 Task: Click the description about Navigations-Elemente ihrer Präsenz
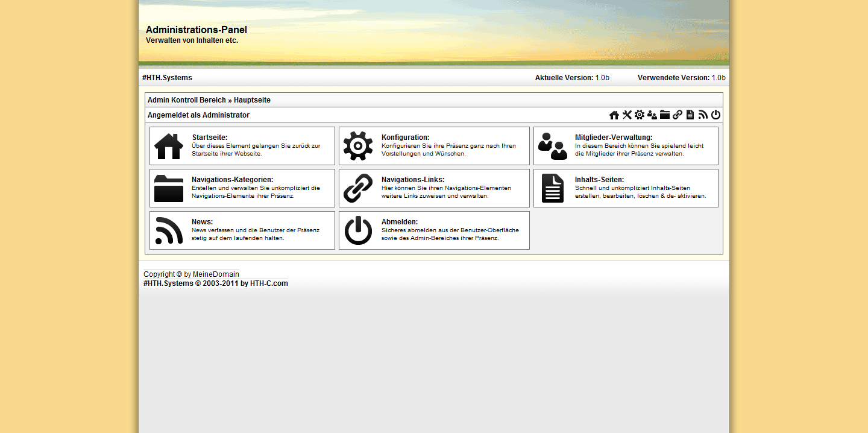click(256, 192)
